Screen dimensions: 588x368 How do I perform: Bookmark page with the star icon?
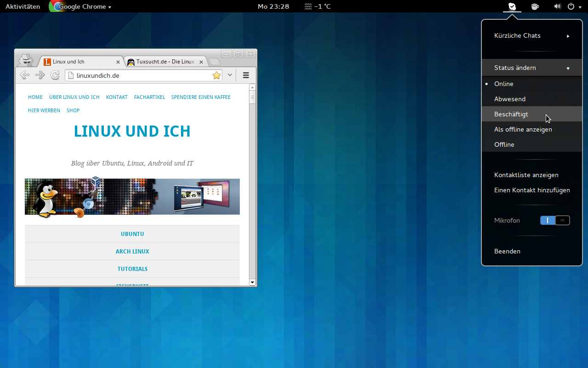pos(217,75)
